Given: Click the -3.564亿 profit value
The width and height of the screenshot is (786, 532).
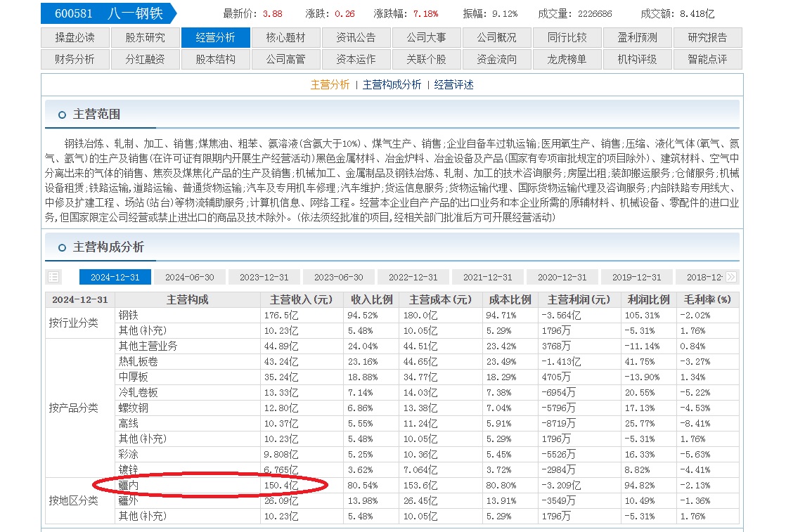Looking at the screenshot, I should [x=561, y=316].
